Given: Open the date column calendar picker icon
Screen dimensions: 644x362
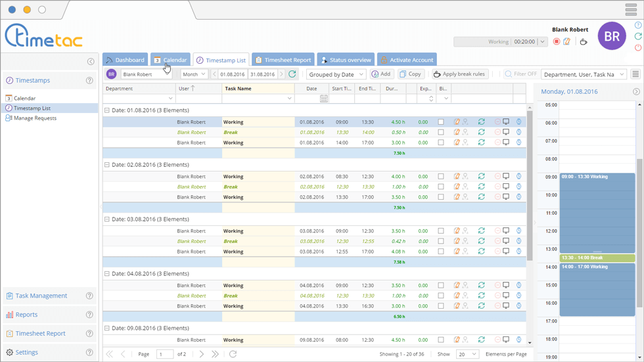Looking at the screenshot, I should tap(323, 99).
